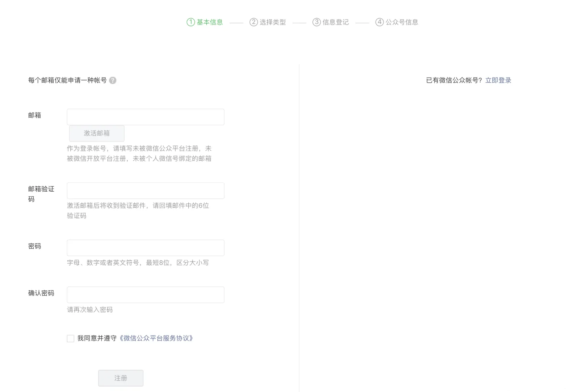Click the step 2 number circle
This screenshot has height=392, width=573.
coord(254,22)
